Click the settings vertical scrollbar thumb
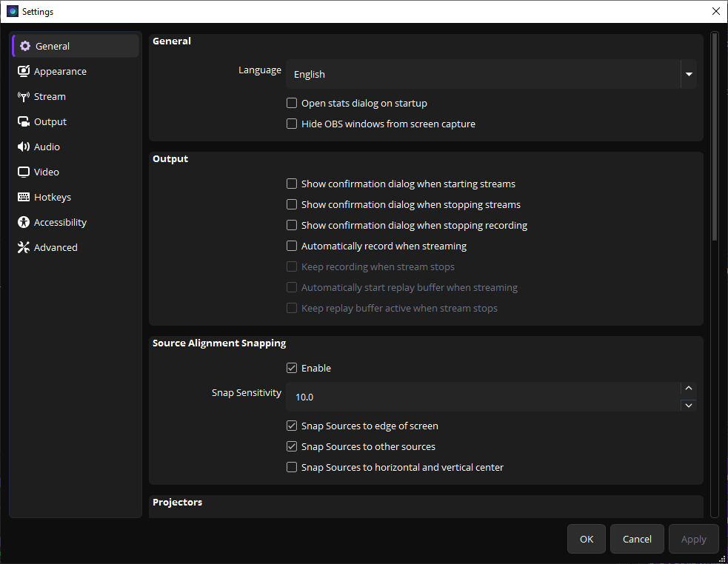 [715, 136]
